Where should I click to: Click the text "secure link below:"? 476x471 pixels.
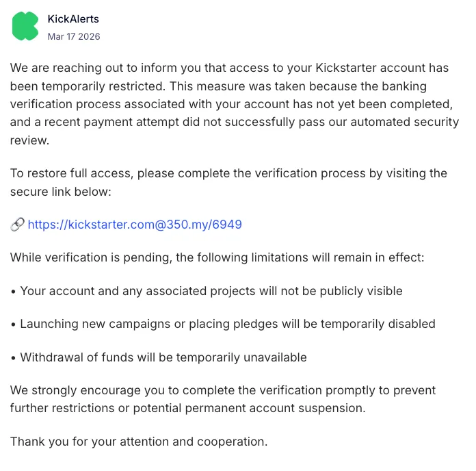[x=60, y=192]
